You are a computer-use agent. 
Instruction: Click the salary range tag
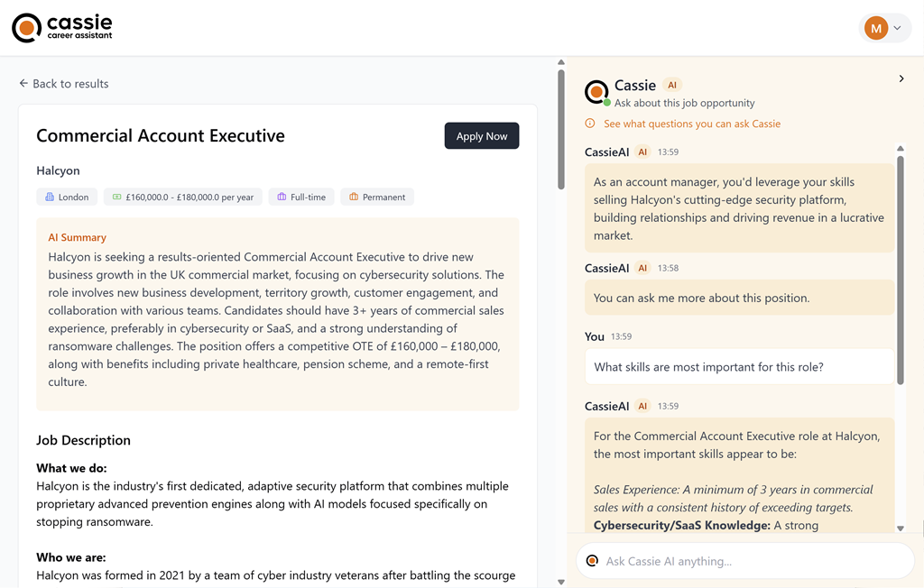(183, 197)
